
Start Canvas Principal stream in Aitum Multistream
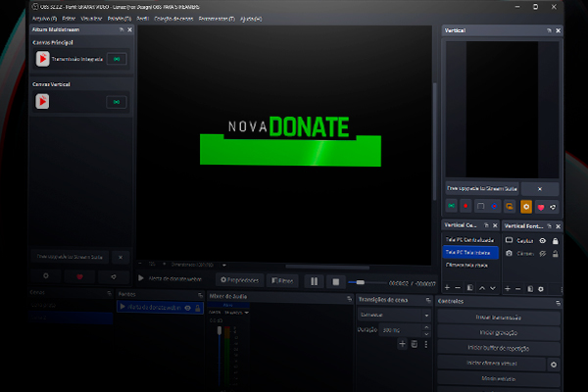point(117,59)
